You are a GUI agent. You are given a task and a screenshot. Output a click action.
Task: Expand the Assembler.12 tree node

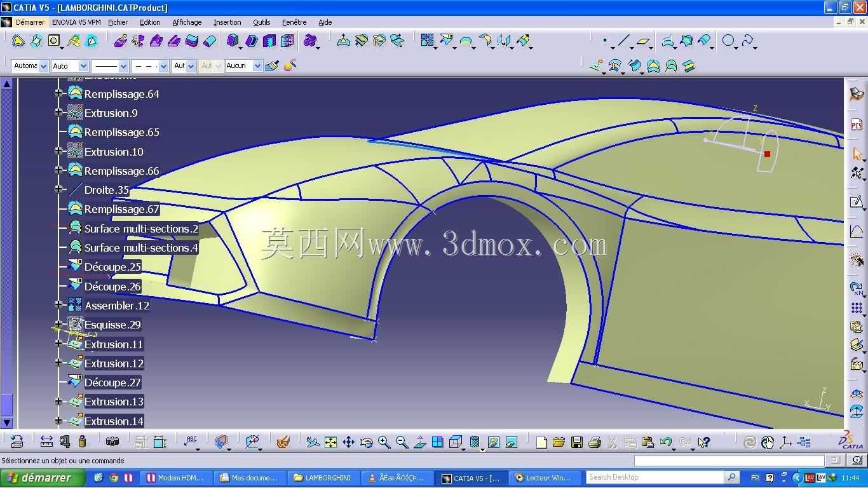point(58,305)
